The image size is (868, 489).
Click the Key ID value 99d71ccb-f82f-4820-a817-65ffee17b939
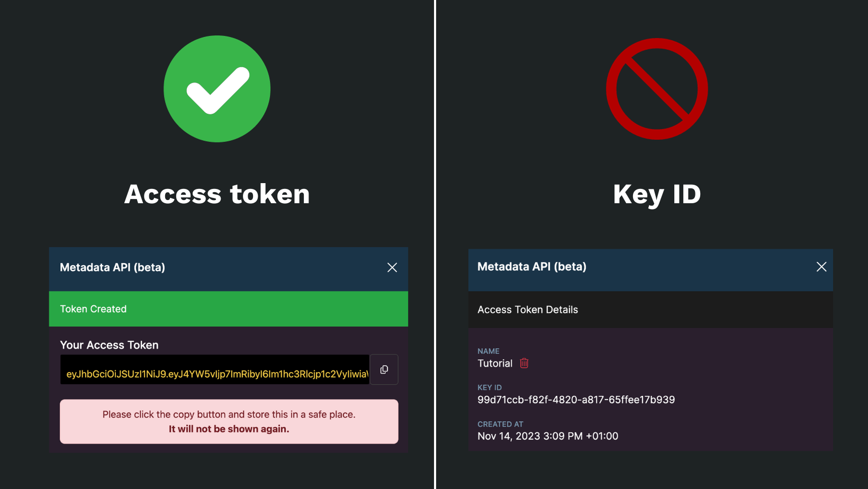click(576, 400)
